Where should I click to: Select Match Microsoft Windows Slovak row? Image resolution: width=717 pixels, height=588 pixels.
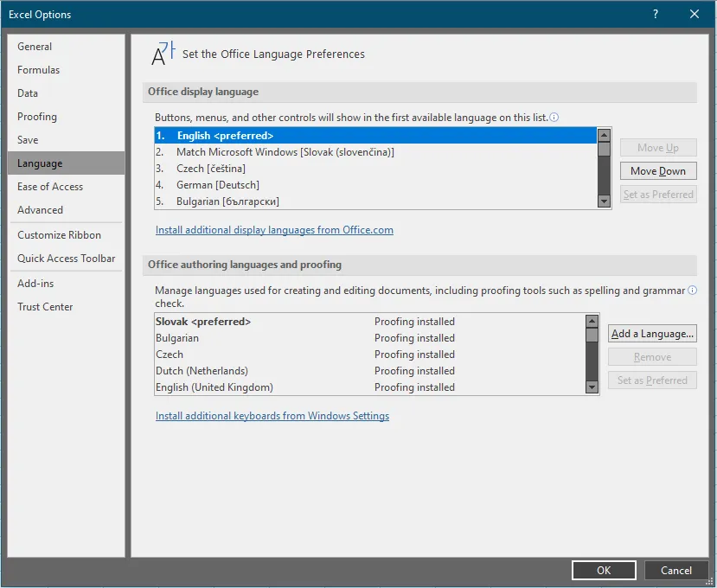375,152
